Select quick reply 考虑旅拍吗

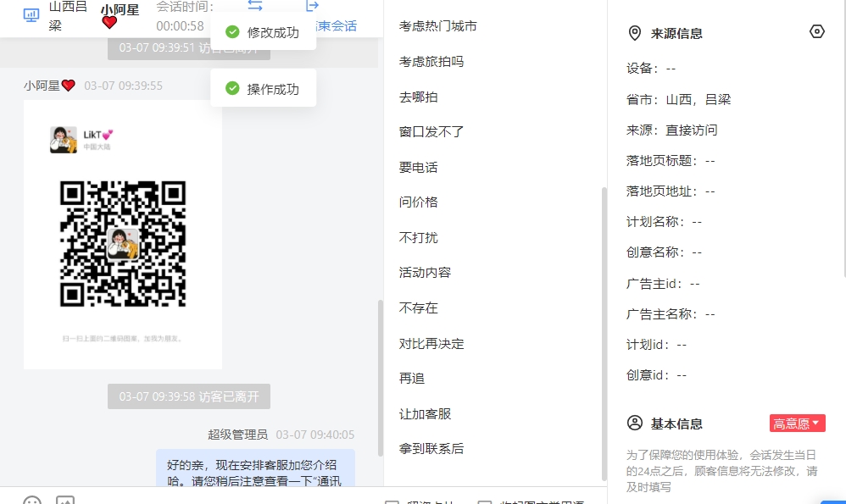coord(431,62)
